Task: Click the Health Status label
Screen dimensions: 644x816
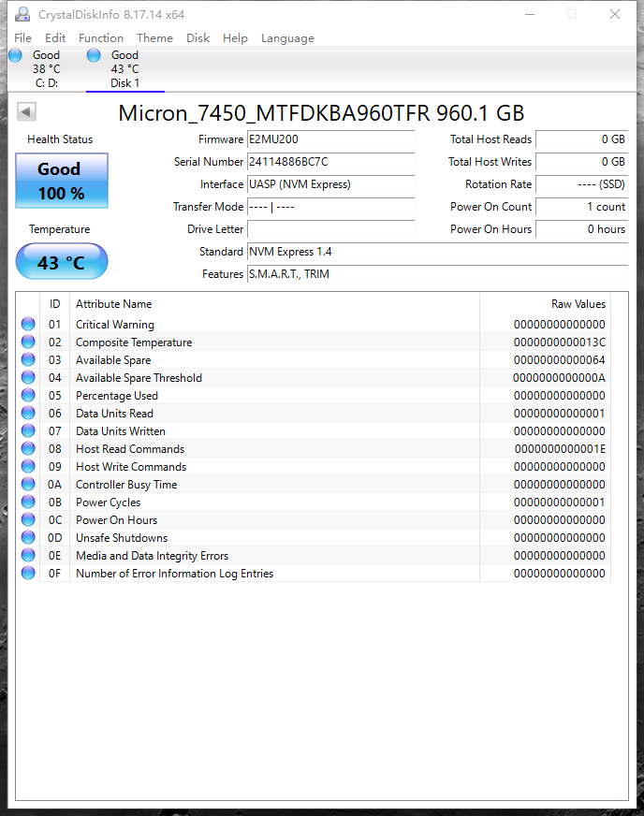Action: click(60, 139)
